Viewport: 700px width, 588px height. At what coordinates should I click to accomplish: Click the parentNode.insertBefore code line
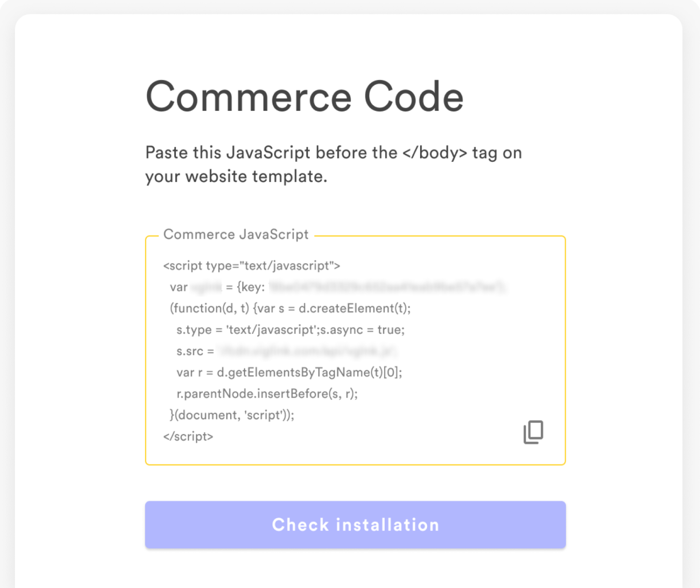(x=267, y=394)
